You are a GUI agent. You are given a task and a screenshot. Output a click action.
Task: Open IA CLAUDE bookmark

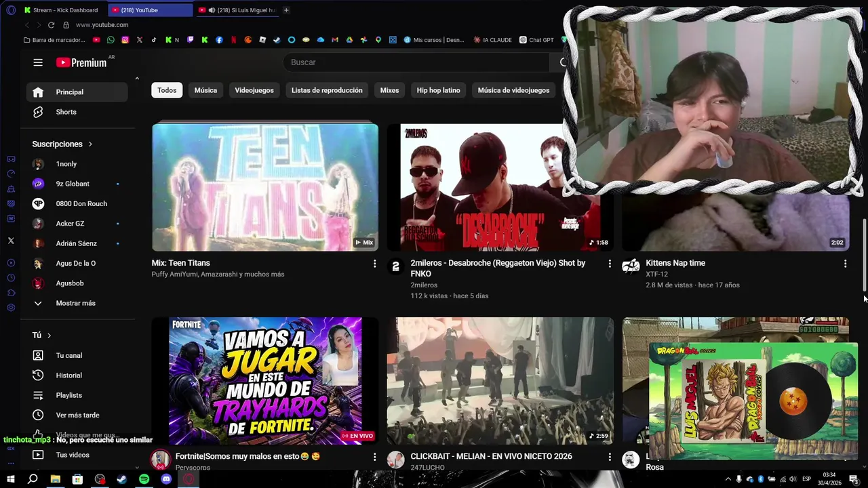click(493, 40)
